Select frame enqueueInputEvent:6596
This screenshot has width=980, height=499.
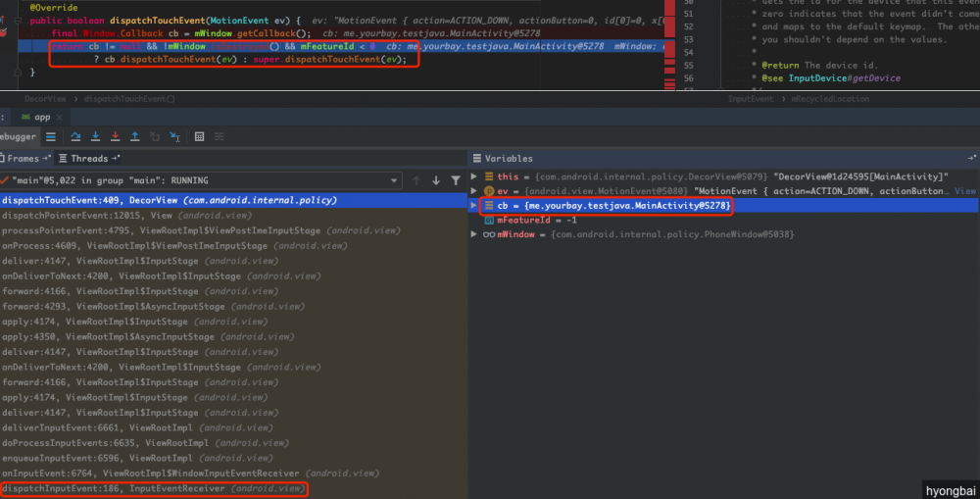point(233,458)
